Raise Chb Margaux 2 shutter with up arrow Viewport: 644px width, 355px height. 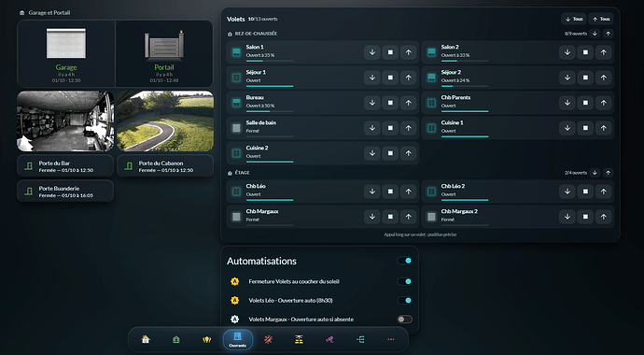603,217
